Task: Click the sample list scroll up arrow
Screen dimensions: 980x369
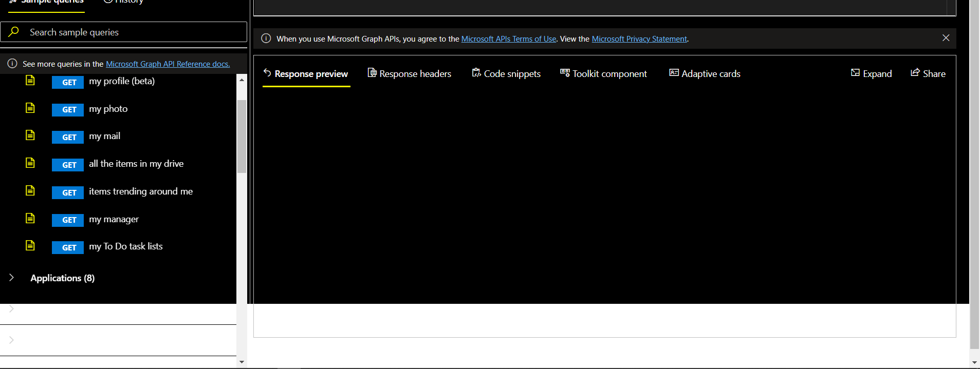Action: 242,80
